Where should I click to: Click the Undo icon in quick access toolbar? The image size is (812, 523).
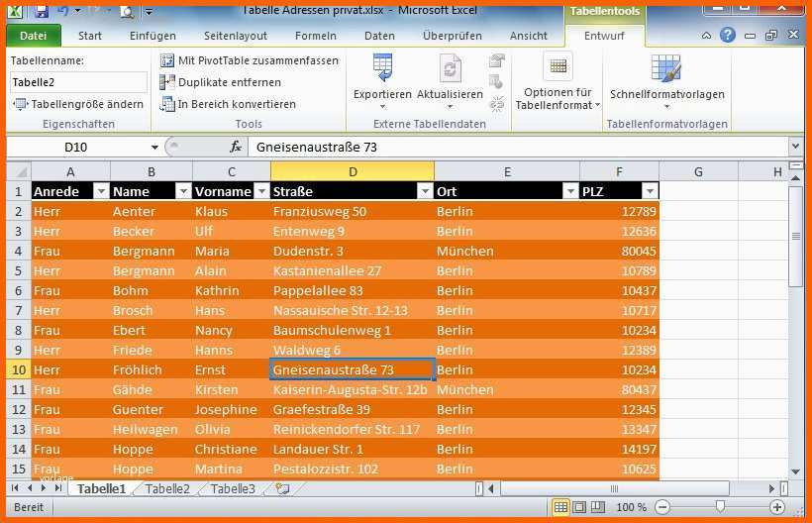[x=62, y=10]
